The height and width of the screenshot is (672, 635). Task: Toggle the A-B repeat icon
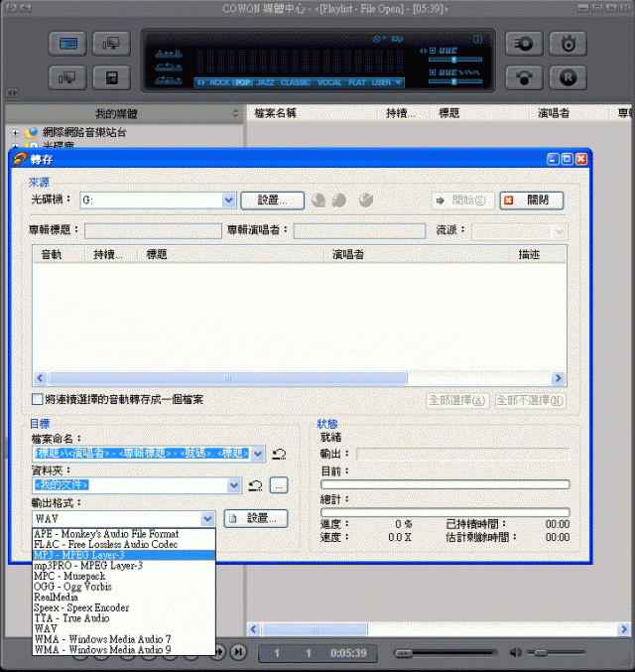169,54
